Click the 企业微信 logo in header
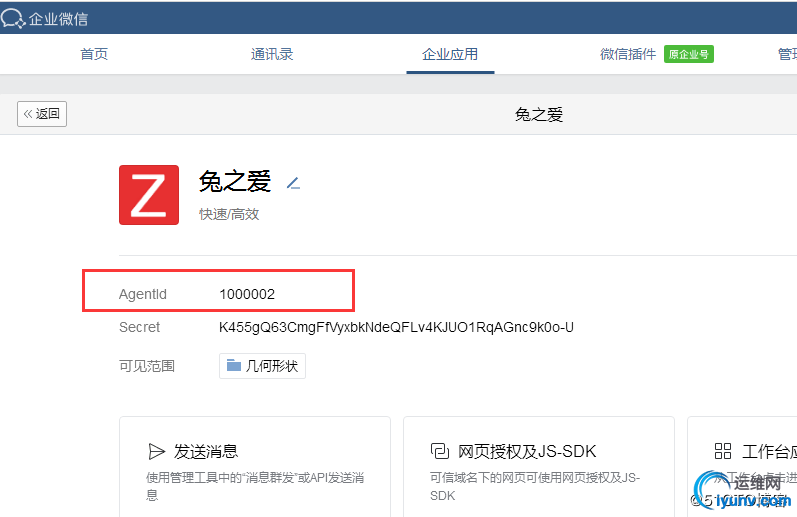This screenshot has width=797, height=517. click(44, 19)
